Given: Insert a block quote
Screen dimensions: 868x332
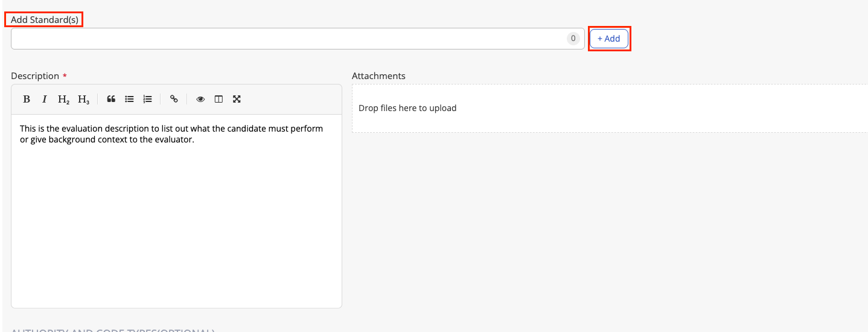Looking at the screenshot, I should (111, 100).
